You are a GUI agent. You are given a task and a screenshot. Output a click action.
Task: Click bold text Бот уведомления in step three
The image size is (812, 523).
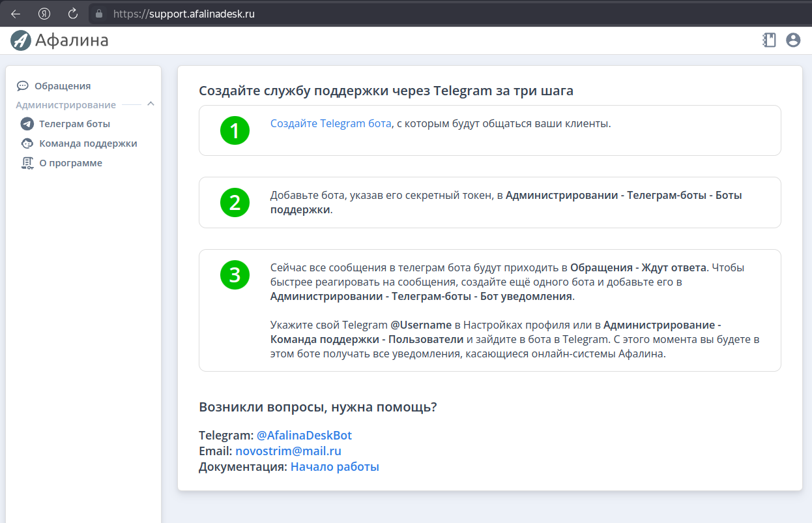coord(526,296)
